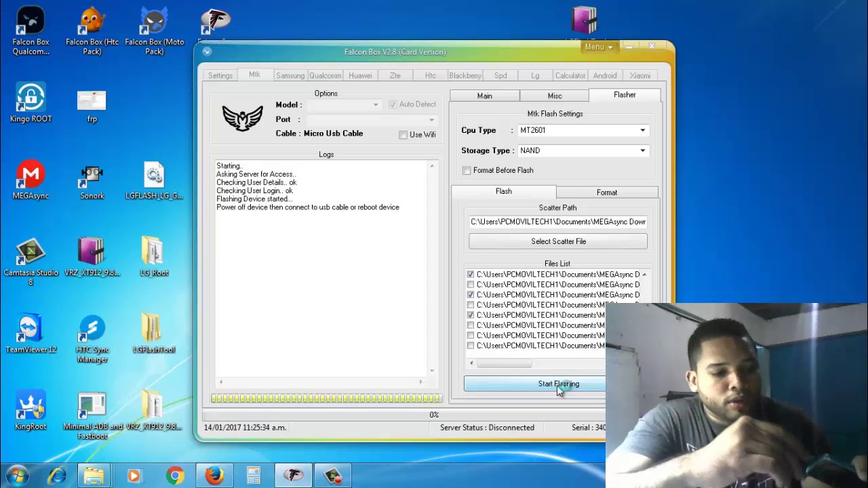Viewport: 868px width, 488px height.
Task: Open the Format sub-tab
Action: [607, 192]
